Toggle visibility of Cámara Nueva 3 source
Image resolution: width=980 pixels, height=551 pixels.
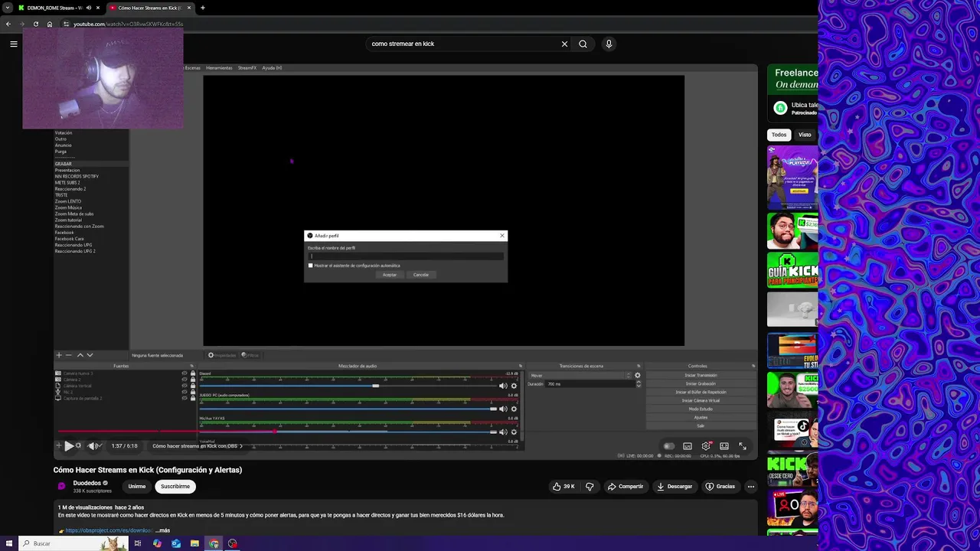pos(185,373)
